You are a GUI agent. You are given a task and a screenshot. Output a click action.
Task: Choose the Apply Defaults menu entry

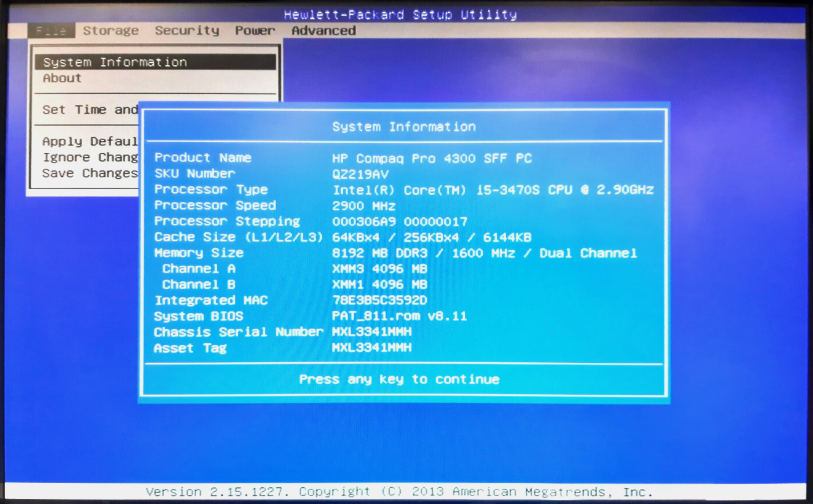(x=90, y=141)
